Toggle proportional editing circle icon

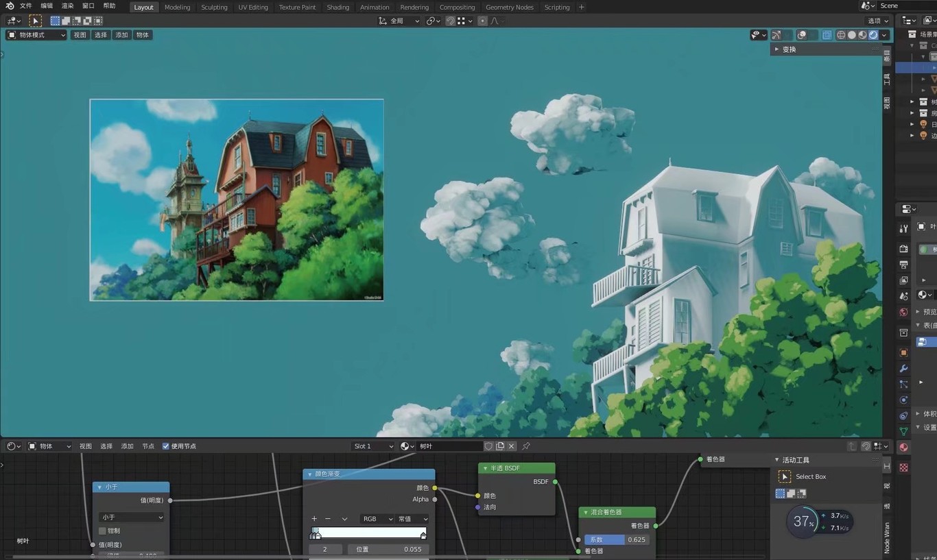coord(482,21)
